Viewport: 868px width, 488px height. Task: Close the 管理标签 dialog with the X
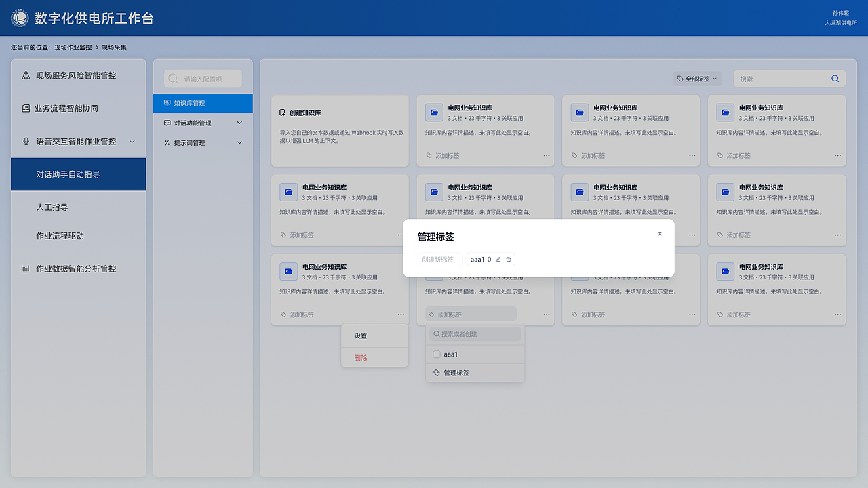tap(660, 234)
